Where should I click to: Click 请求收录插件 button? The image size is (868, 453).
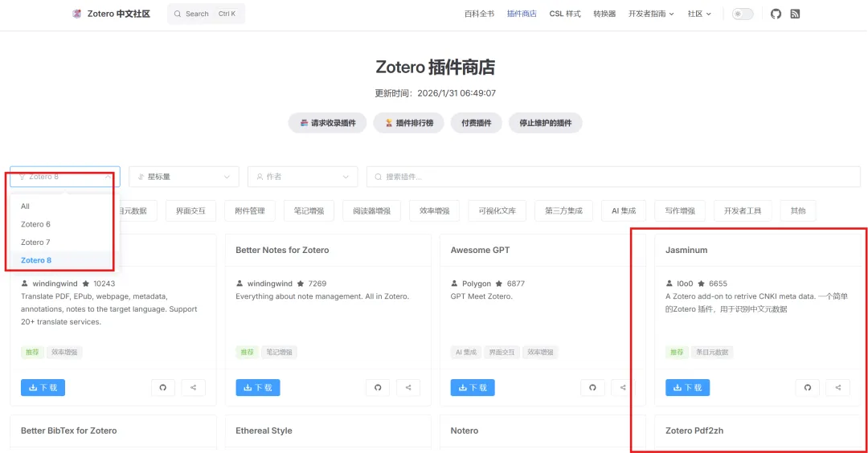328,123
